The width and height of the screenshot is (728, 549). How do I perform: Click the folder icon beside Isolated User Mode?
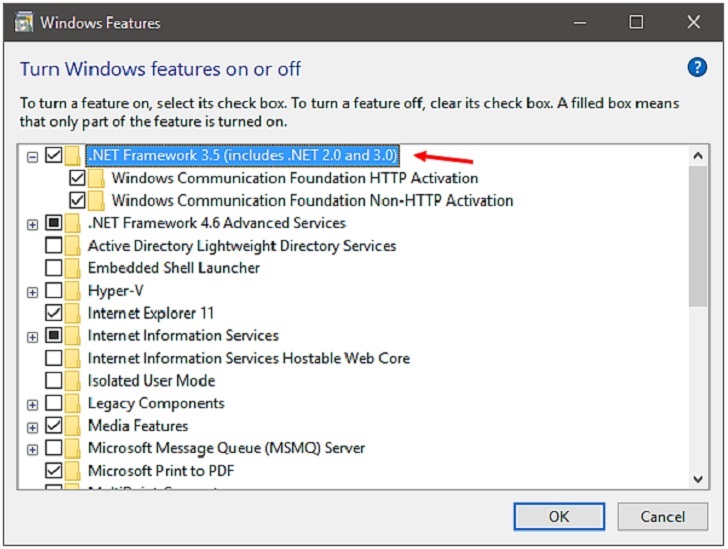(x=72, y=381)
